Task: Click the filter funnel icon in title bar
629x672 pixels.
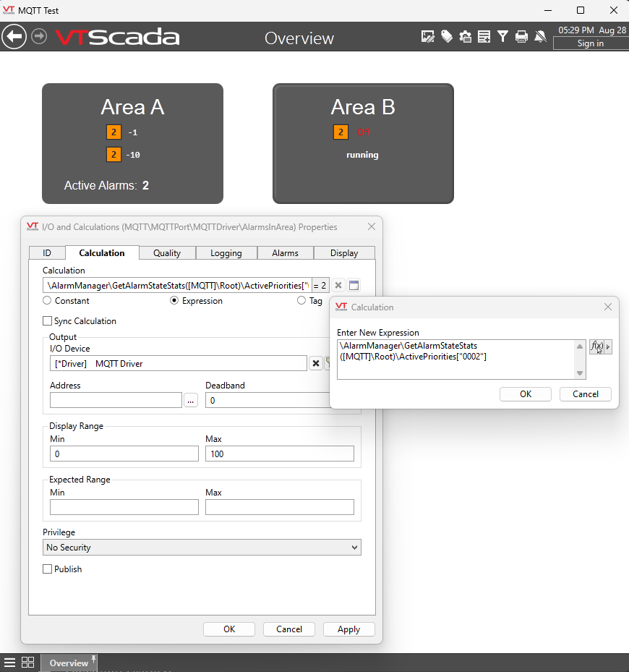Action: [502, 37]
